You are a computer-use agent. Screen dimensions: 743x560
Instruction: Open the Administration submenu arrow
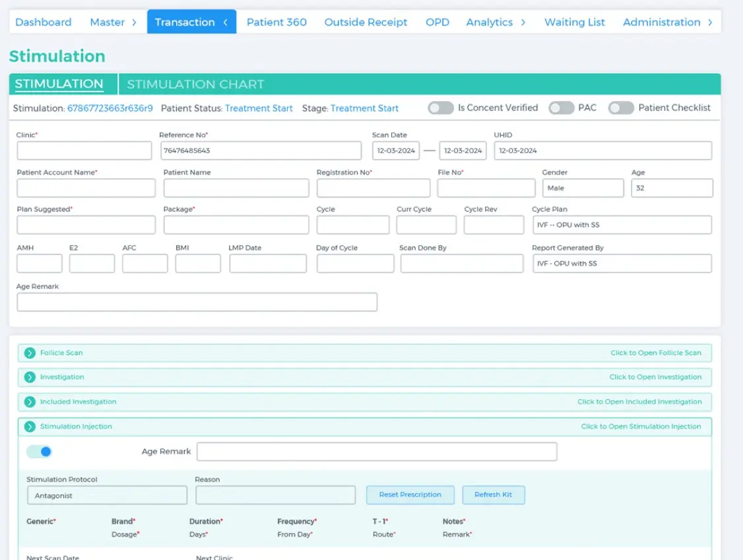pos(710,22)
